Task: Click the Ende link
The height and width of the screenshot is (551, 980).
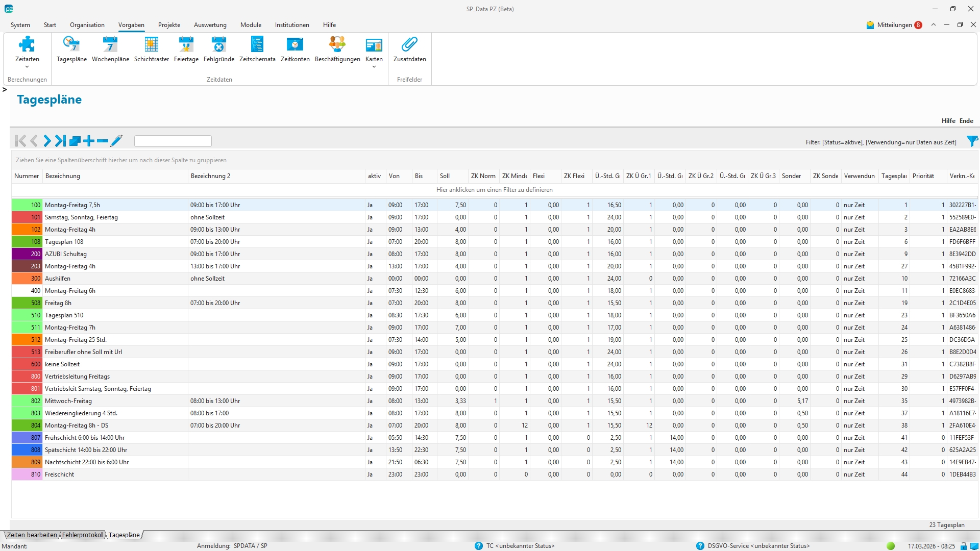Action: point(966,121)
